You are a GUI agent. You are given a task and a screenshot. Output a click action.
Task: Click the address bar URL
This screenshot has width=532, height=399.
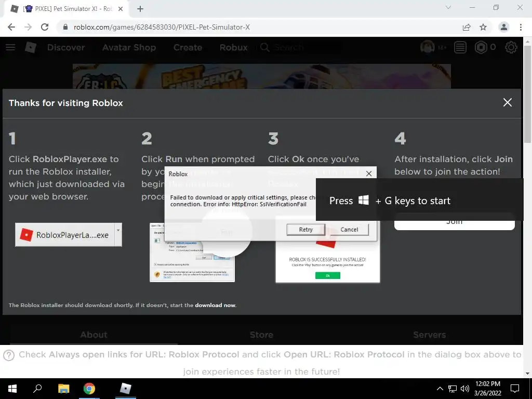point(162,27)
